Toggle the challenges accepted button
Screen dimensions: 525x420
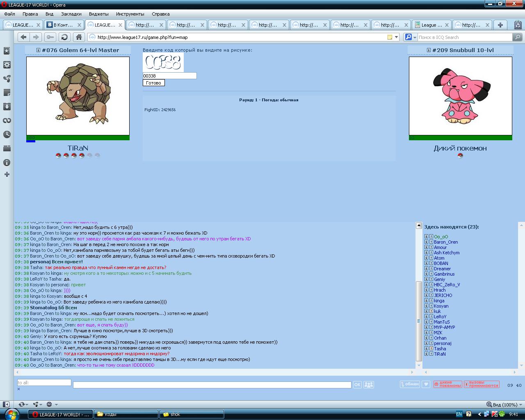click(482, 384)
